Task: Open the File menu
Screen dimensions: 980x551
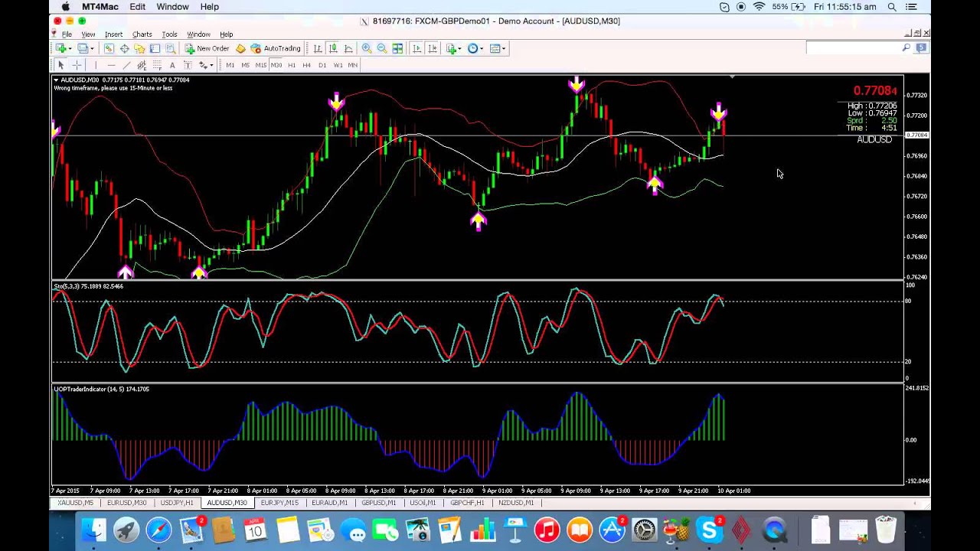Action: pyautogui.click(x=67, y=34)
